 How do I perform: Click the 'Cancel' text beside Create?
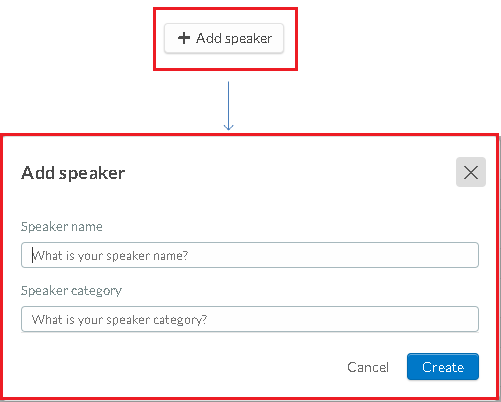click(368, 367)
